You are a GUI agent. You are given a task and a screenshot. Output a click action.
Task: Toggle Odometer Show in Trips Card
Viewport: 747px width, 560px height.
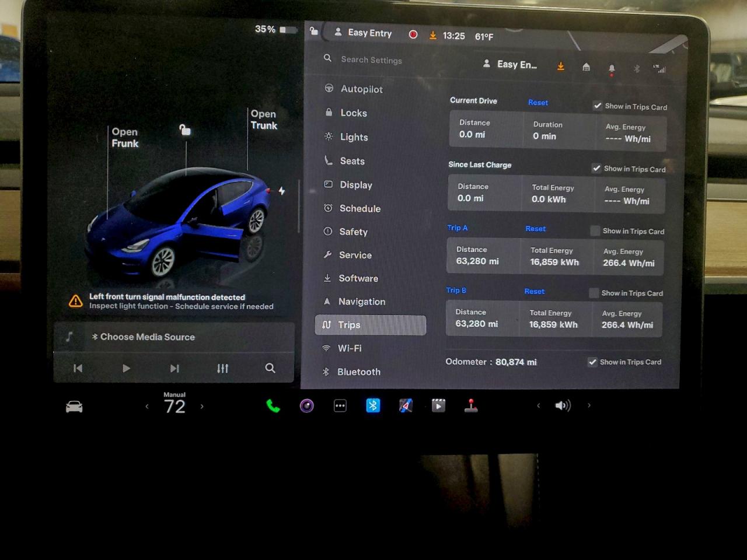click(x=593, y=362)
